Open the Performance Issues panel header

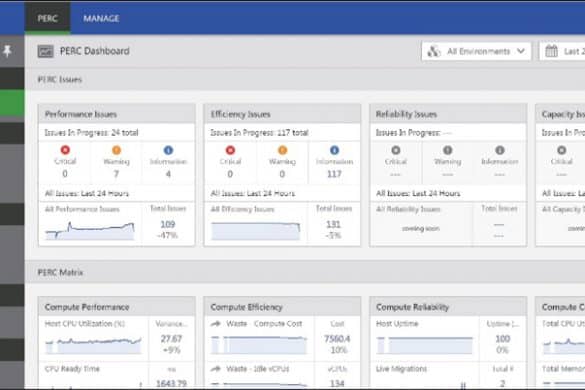(x=116, y=114)
